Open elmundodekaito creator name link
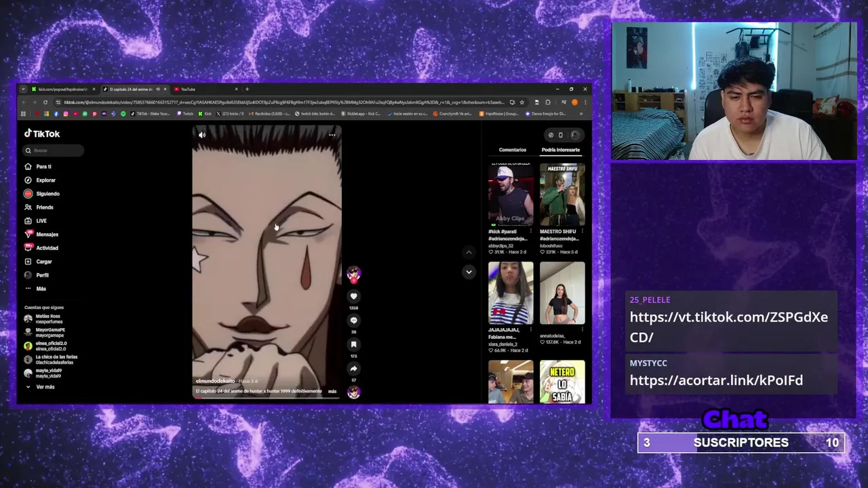868x488 pixels. [215, 381]
